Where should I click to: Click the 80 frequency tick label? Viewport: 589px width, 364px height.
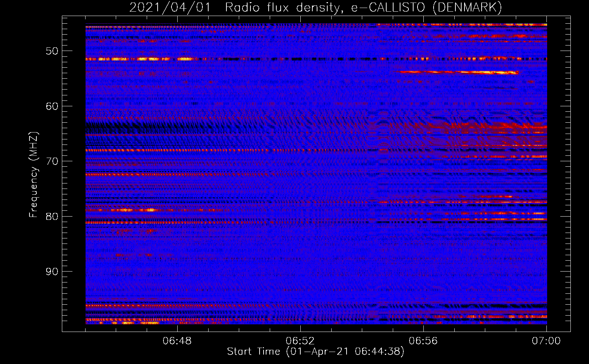coord(52,216)
